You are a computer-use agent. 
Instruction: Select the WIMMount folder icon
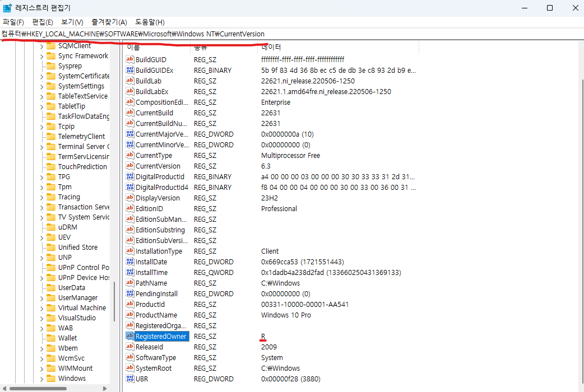click(x=51, y=368)
